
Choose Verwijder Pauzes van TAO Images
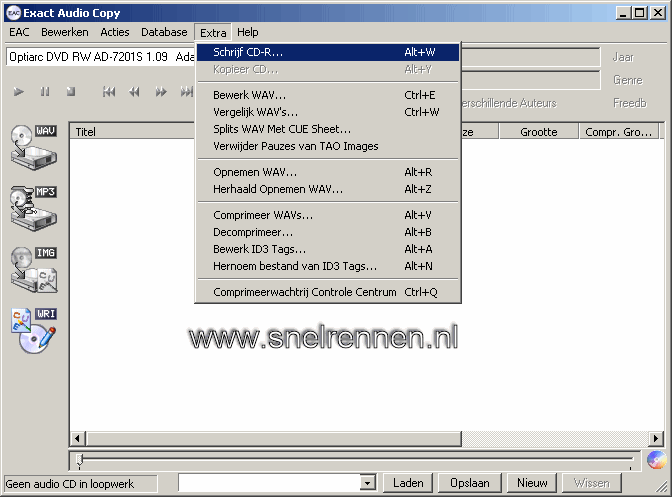(328, 146)
